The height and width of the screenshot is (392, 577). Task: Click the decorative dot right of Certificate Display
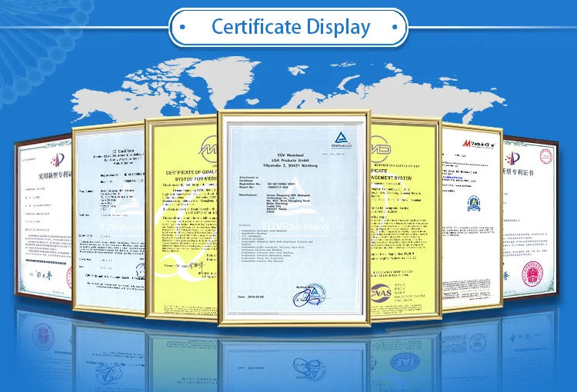395,28
